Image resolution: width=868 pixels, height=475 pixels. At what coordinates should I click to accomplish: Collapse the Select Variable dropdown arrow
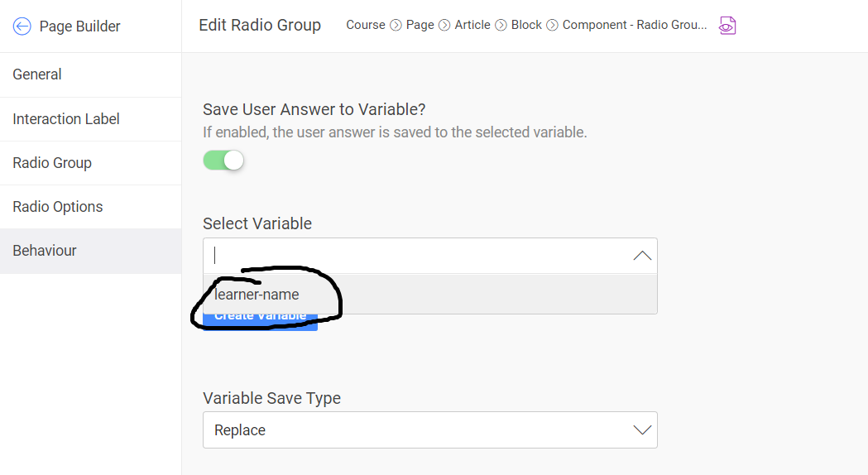click(x=642, y=256)
